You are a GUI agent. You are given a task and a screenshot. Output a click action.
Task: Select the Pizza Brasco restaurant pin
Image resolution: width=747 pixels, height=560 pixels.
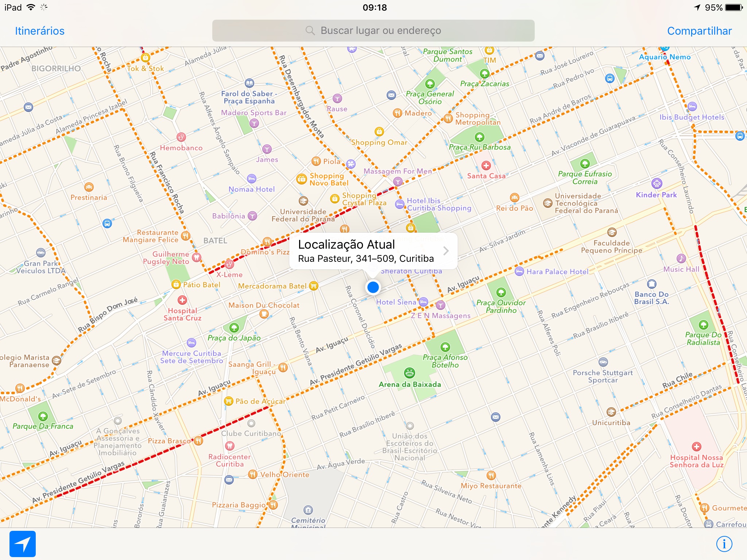point(198,441)
